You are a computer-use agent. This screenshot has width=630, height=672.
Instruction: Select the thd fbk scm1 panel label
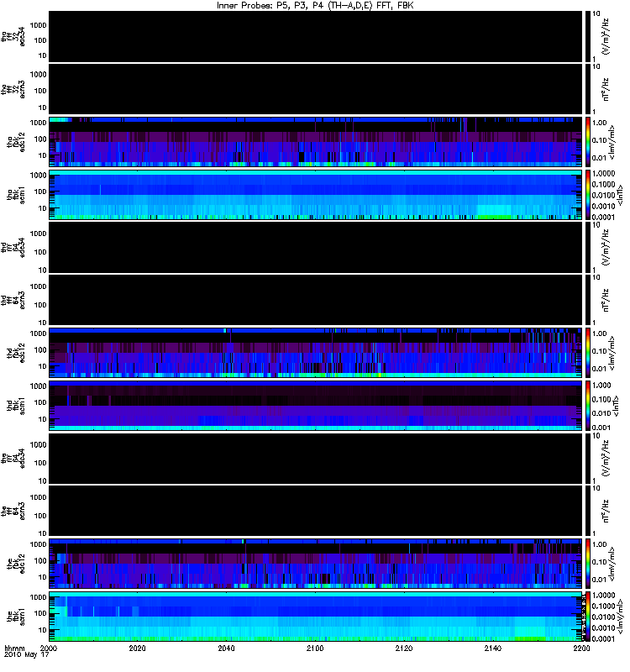[x=16, y=406]
